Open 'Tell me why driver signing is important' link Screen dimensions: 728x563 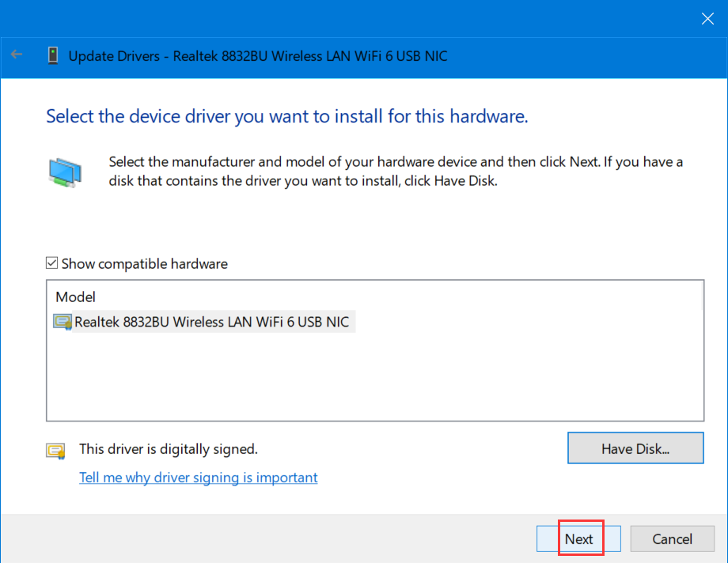pyautogui.click(x=199, y=478)
